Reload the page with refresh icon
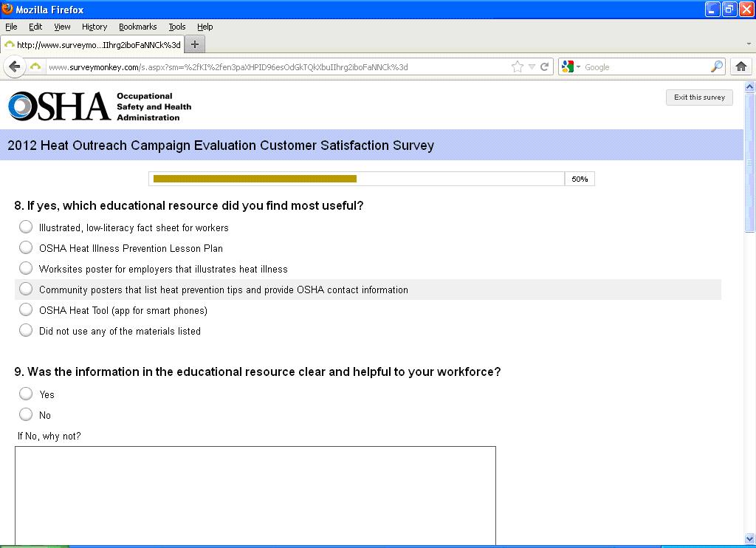Image resolution: width=756 pixels, height=548 pixels. 545,66
